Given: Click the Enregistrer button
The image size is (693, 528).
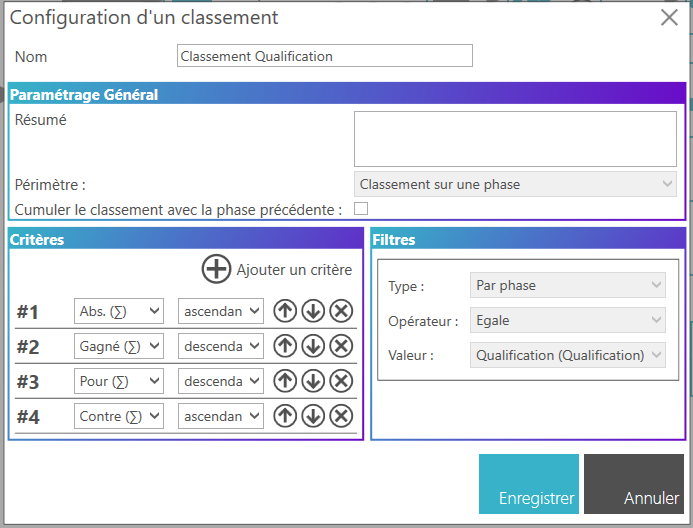Looking at the screenshot, I should click(529, 484).
